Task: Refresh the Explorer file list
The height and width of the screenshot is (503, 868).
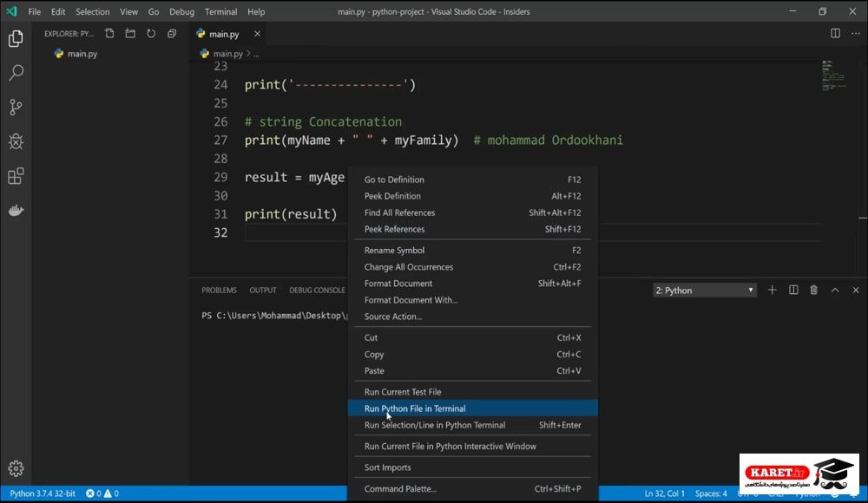Action: (x=151, y=34)
